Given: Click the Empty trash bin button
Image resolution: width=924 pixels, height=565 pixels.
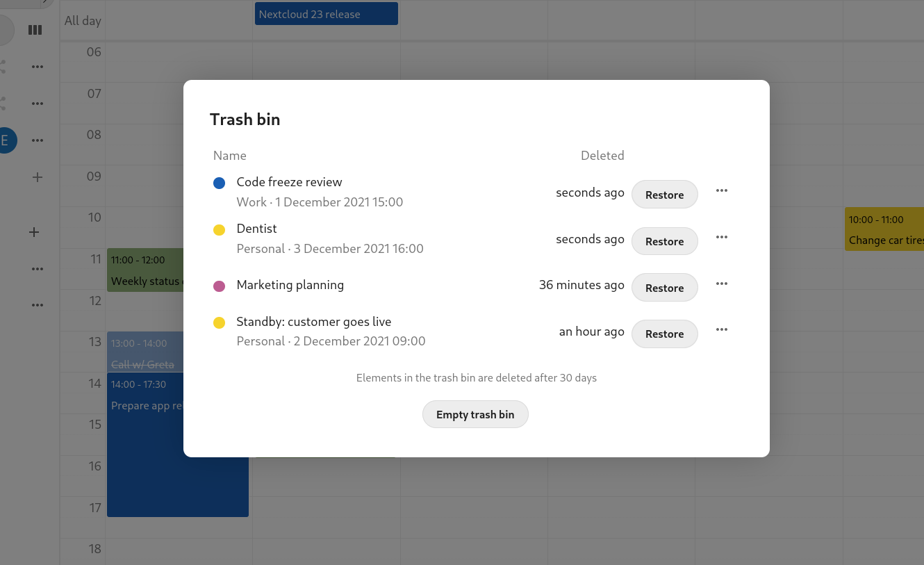Looking at the screenshot, I should tap(475, 414).
